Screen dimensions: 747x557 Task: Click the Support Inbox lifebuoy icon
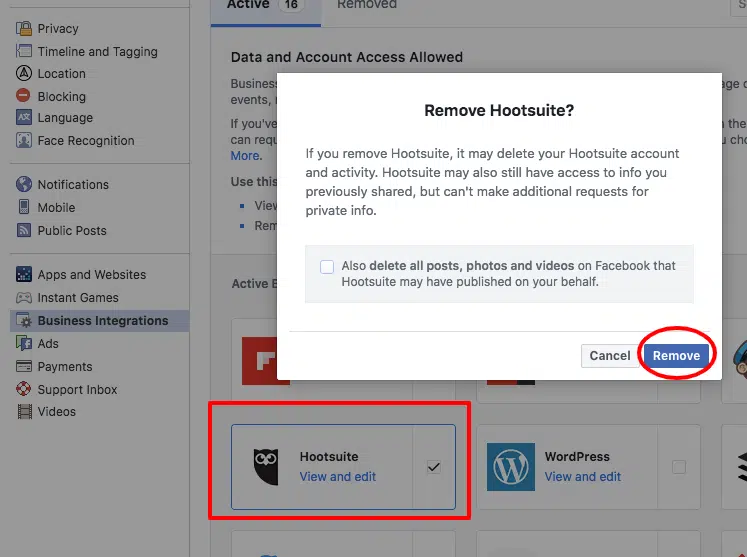tap(23, 389)
